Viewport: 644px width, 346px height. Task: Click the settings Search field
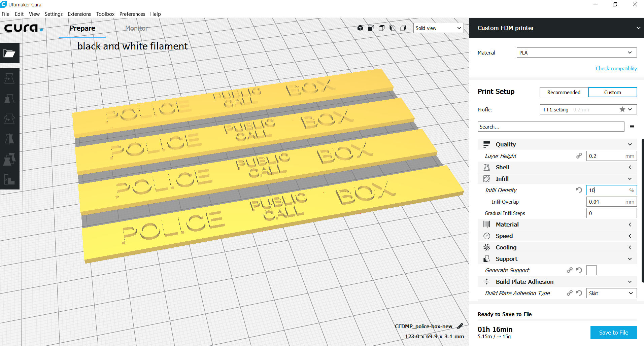coord(551,127)
